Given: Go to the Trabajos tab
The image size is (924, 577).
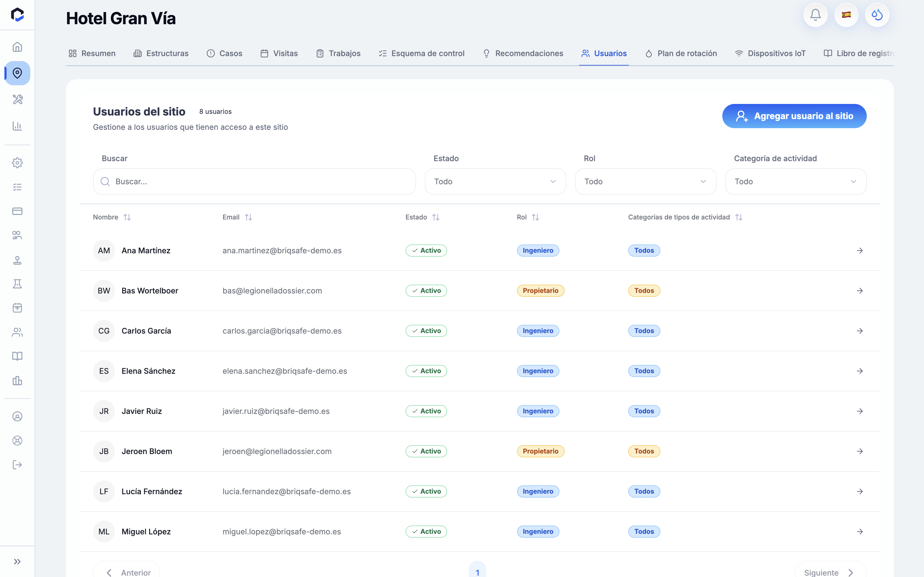Looking at the screenshot, I should pos(338,53).
